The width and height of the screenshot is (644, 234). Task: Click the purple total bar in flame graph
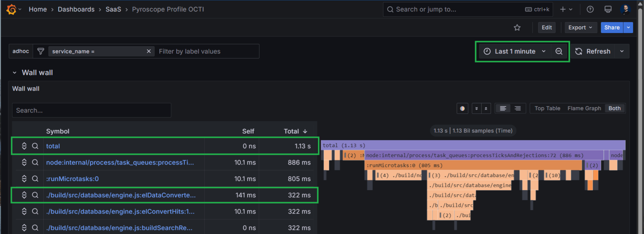point(473,145)
